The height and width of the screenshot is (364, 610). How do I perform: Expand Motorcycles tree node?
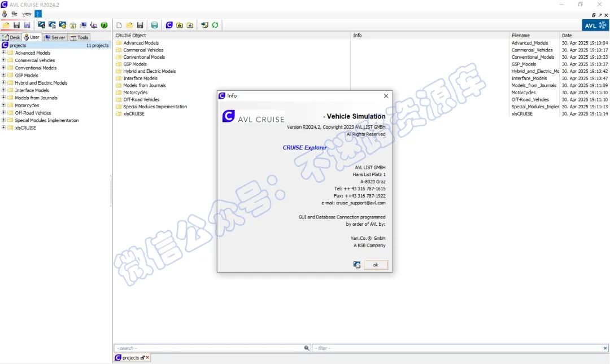(x=3, y=105)
